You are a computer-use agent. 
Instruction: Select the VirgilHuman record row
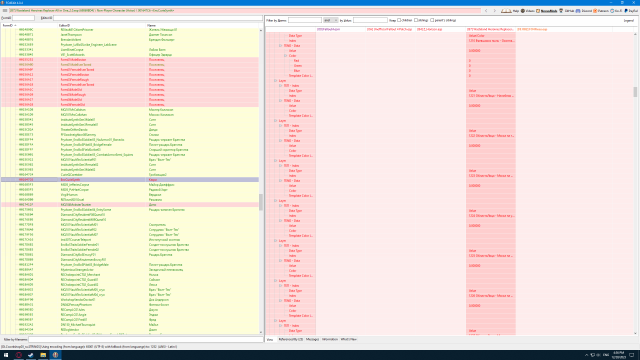[130, 195]
